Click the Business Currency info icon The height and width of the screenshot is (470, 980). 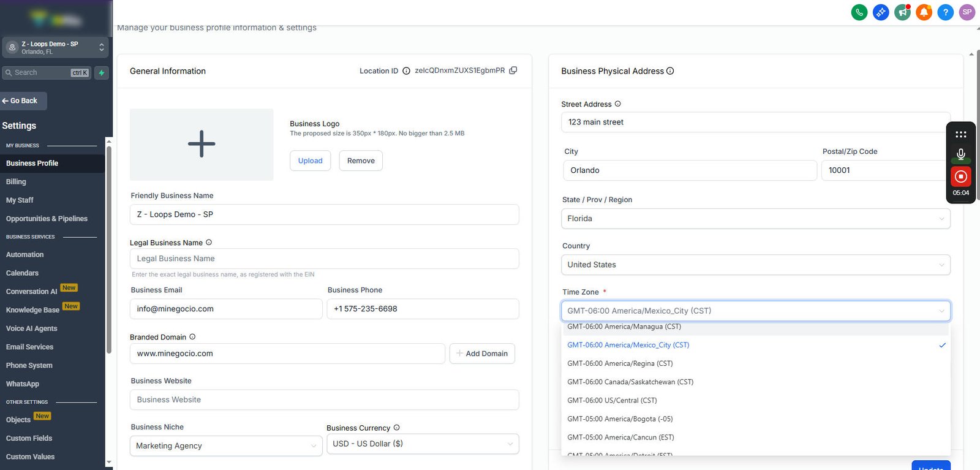[x=396, y=428]
